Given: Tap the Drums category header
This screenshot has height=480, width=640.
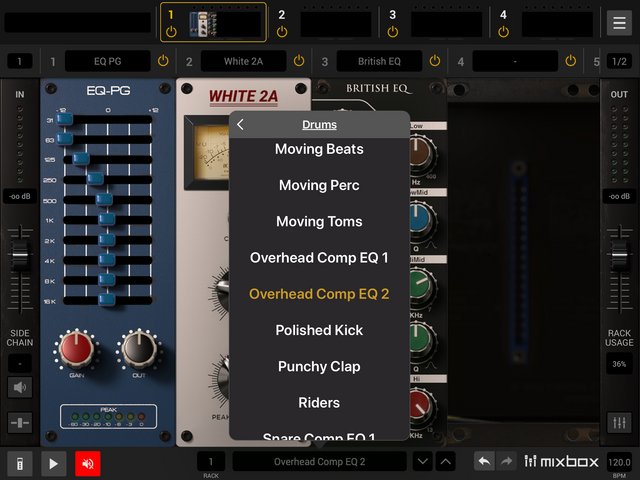Looking at the screenshot, I should (319, 124).
